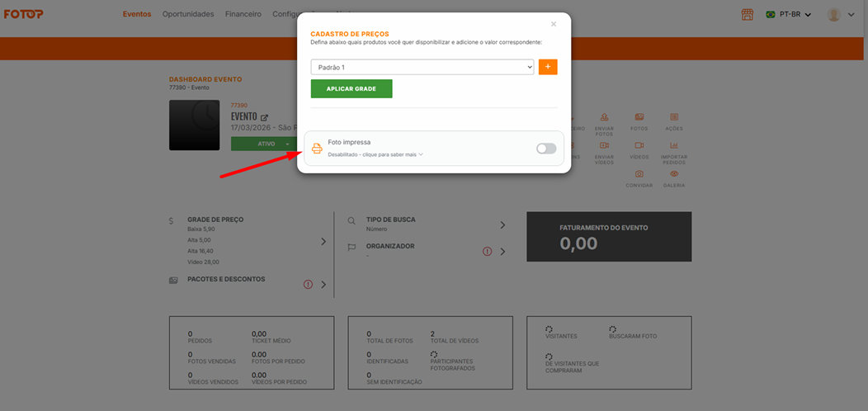Expand 'Desabilitado - clique para saber mais'
Screen dimensions: 868x411
[x=375, y=154]
